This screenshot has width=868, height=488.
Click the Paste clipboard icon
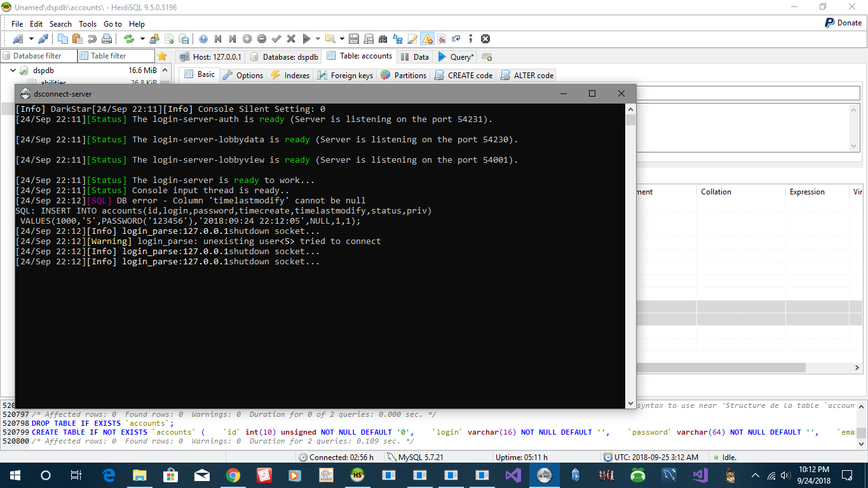78,39
